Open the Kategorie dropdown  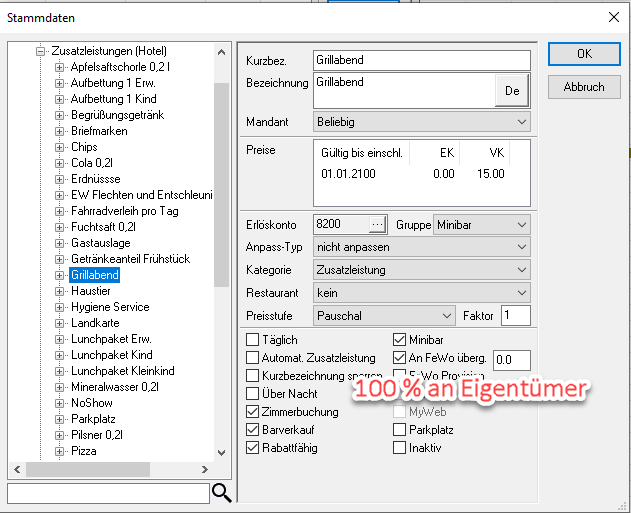pyautogui.click(x=421, y=270)
